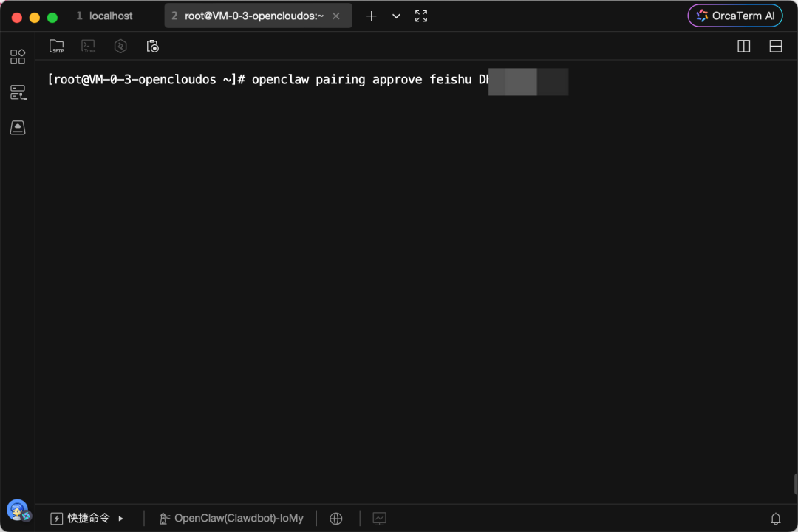Image resolution: width=798 pixels, height=532 pixels.
Task: Open the Tmux session tool
Action: pyautogui.click(x=89, y=47)
